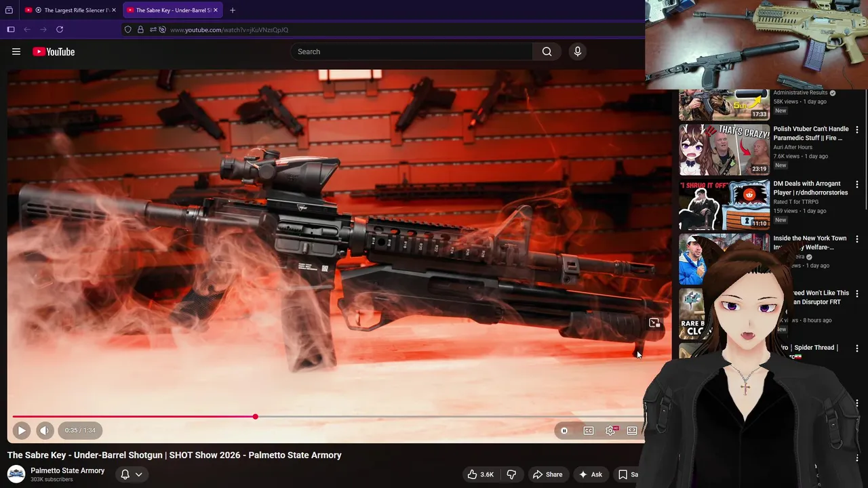Click the search magnifier button
The height and width of the screenshot is (488, 868).
(x=547, y=52)
